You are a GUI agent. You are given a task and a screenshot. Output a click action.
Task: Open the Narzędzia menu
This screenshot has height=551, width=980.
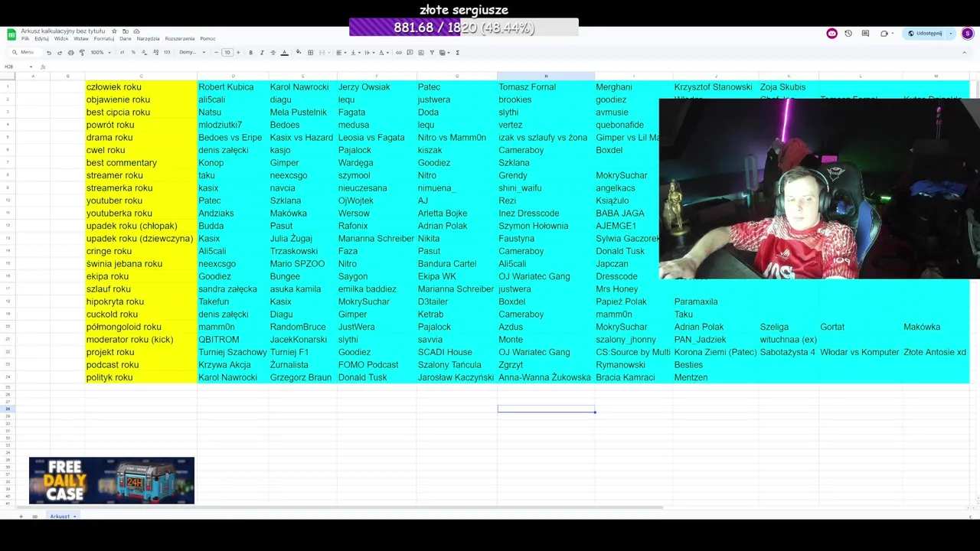click(x=148, y=39)
